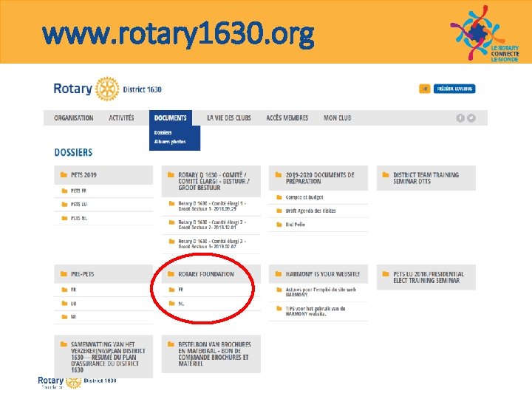The image size is (532, 399).
Task: Click folder icon beside Compte et Budget
Action: pos(279,197)
